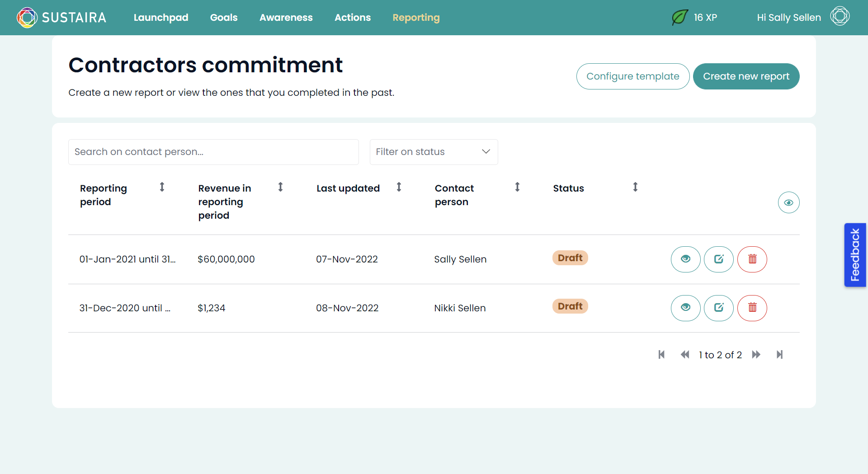Viewport: 868px width, 474px height.
Task: Jump to the last page of reports
Action: [779, 355]
